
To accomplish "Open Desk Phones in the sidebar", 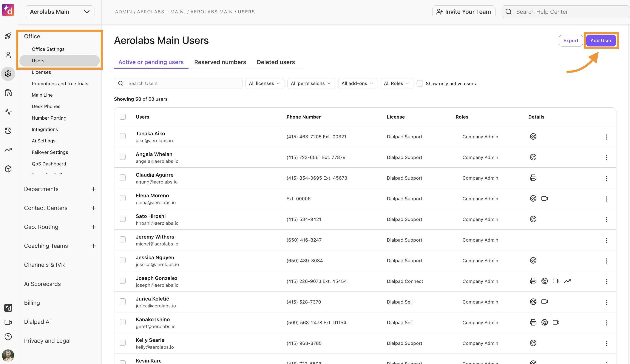I will (46, 106).
